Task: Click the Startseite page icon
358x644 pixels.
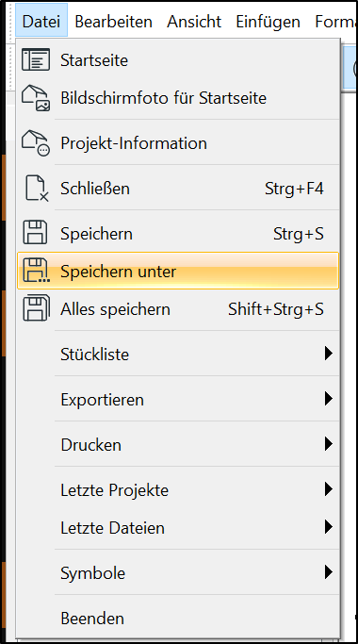Action: tap(36, 59)
